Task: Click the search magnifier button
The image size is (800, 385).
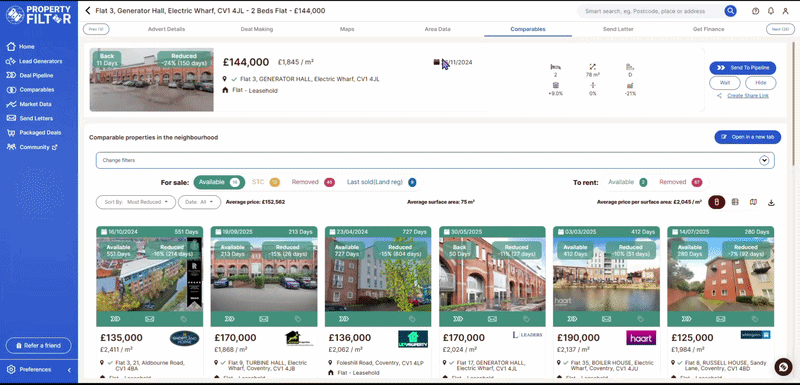Action: pyautogui.click(x=731, y=11)
